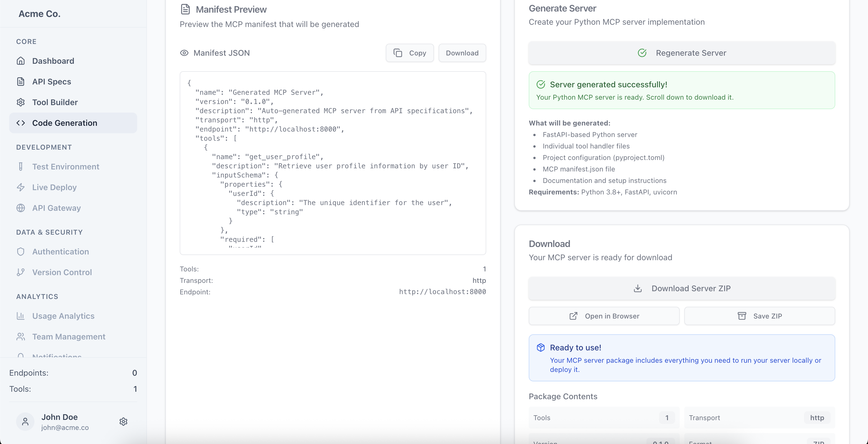This screenshot has height=444, width=868.
Task: Click the API Specs document icon
Action: coord(21,82)
